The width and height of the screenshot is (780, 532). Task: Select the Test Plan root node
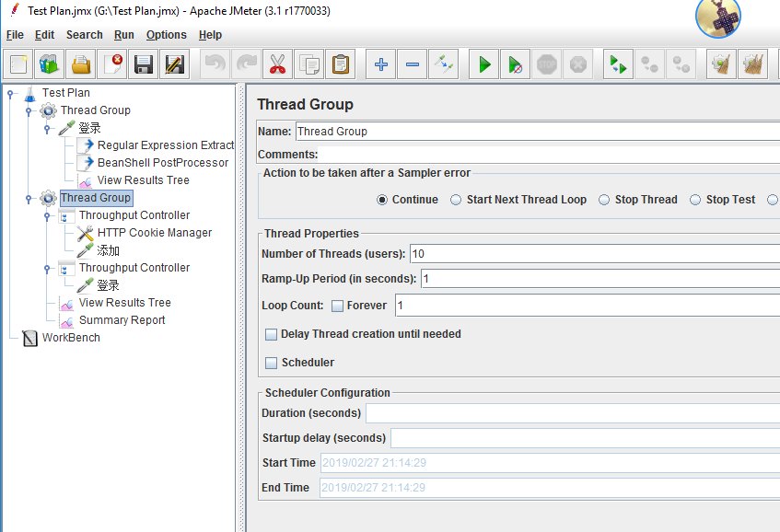(x=66, y=93)
